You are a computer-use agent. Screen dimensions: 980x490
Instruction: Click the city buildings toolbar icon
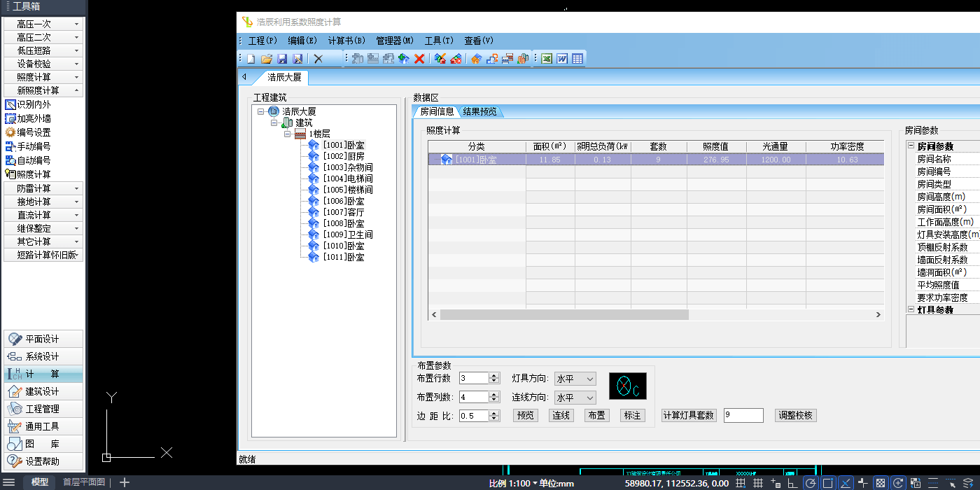click(522, 59)
